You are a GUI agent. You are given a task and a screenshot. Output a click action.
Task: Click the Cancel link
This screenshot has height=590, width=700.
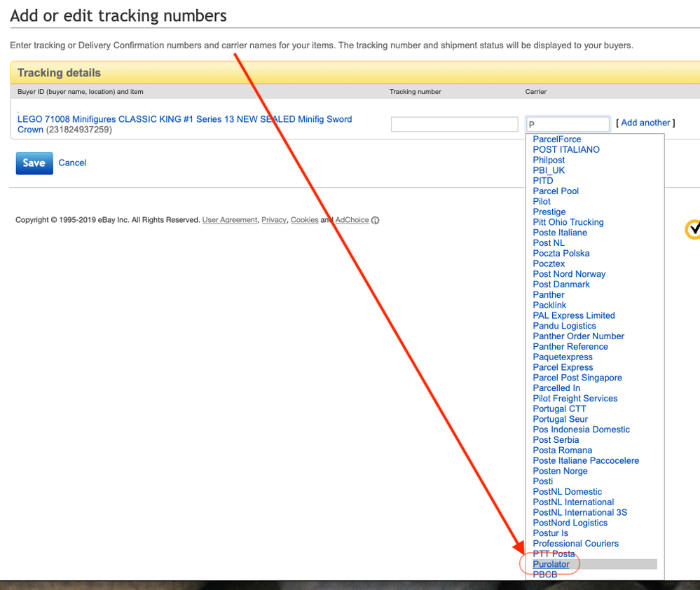72,163
